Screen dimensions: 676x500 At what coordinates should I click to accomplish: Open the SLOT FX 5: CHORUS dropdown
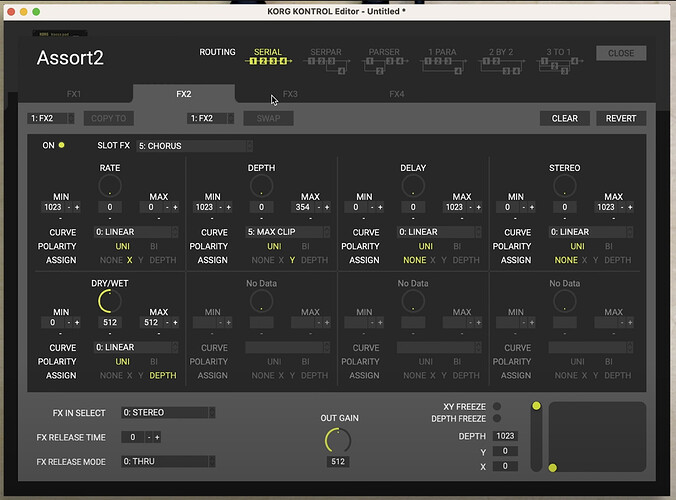tap(195, 146)
